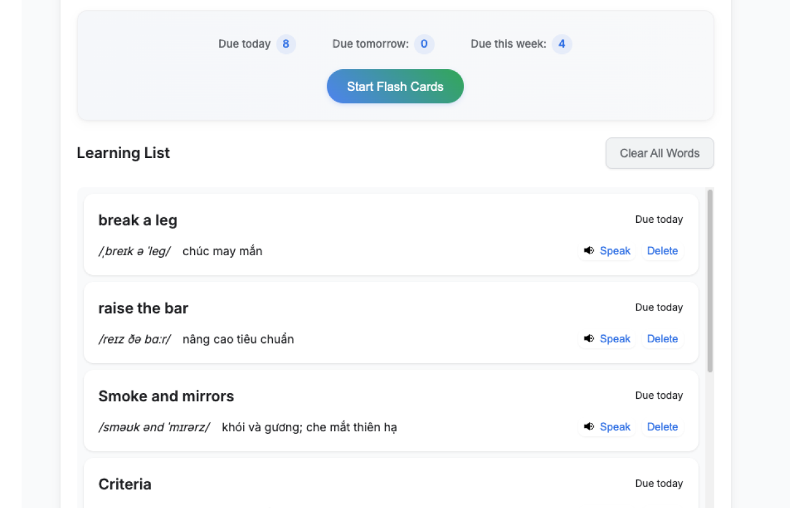Click speaker icon for 'raise the bar'
This screenshot has height=508, width=812.
(589, 339)
